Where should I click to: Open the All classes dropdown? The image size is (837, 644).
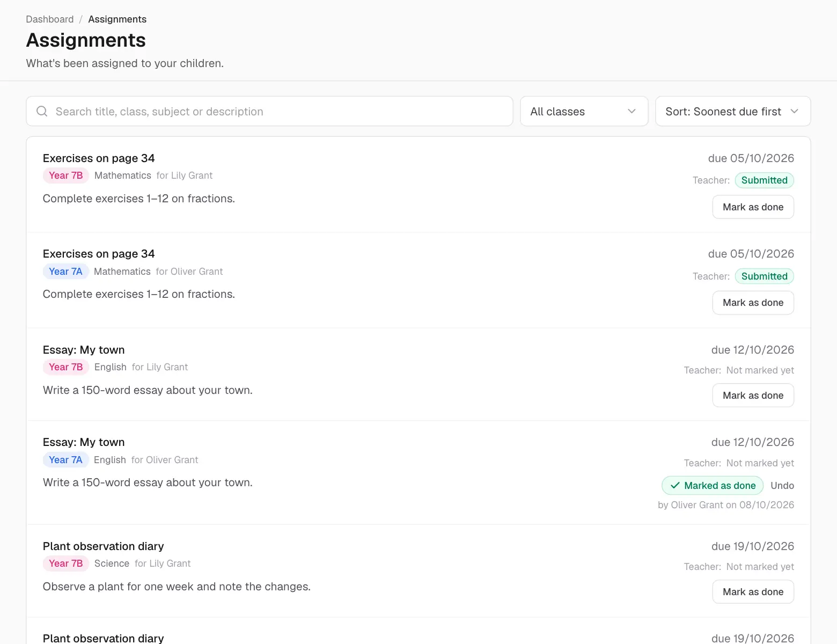pos(584,111)
